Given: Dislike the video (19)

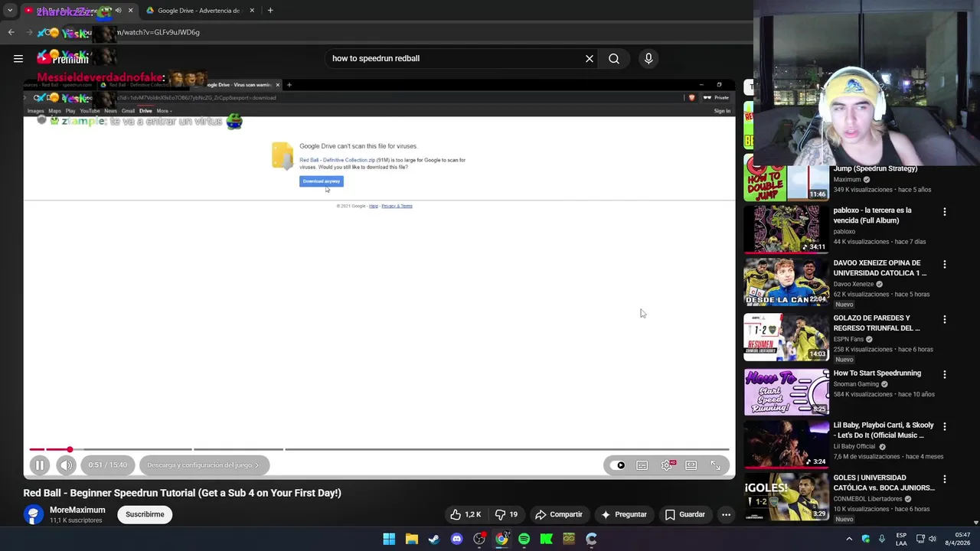Looking at the screenshot, I should pos(507,514).
